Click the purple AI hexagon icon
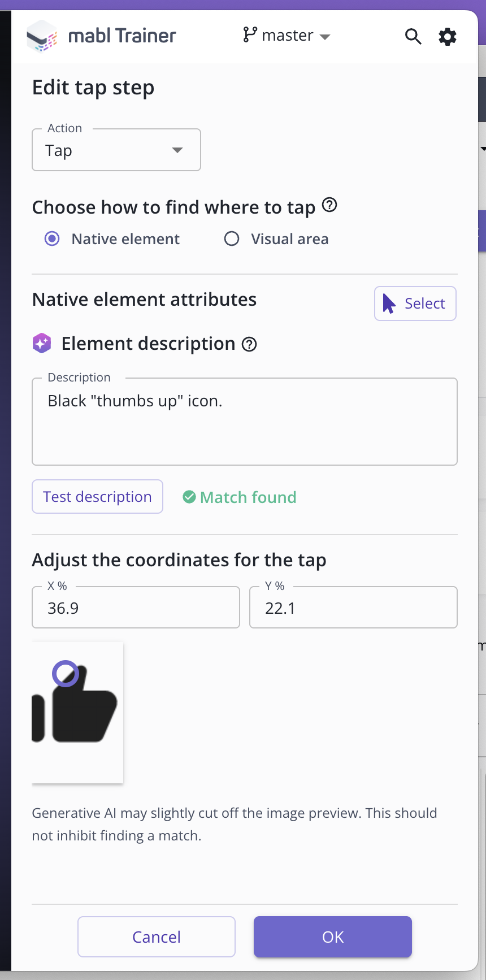This screenshot has height=980, width=486. coord(42,343)
